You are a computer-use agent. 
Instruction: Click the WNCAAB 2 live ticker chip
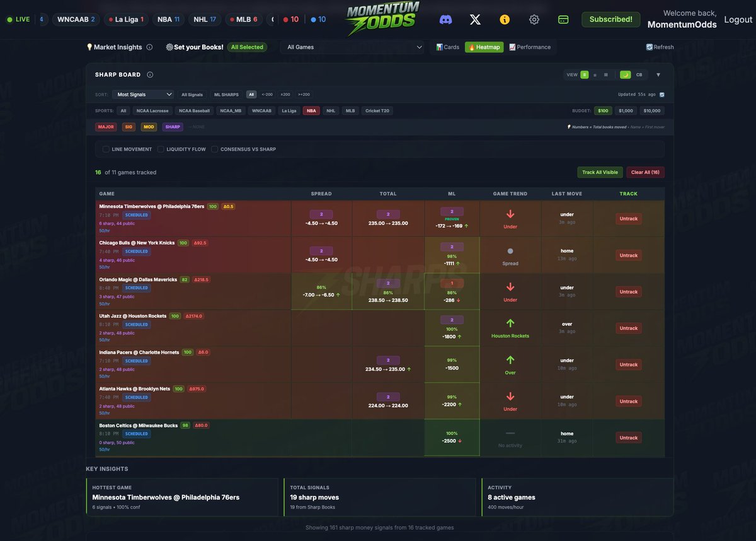(x=76, y=20)
